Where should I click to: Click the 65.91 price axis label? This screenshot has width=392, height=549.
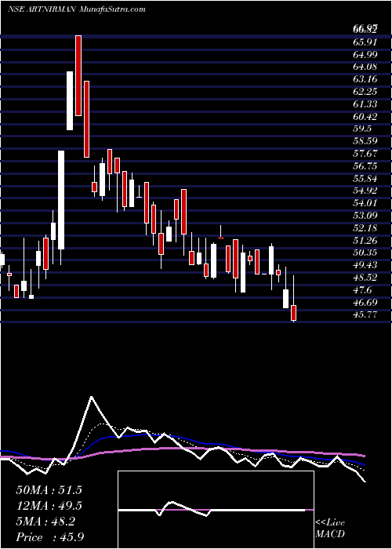coord(366,42)
